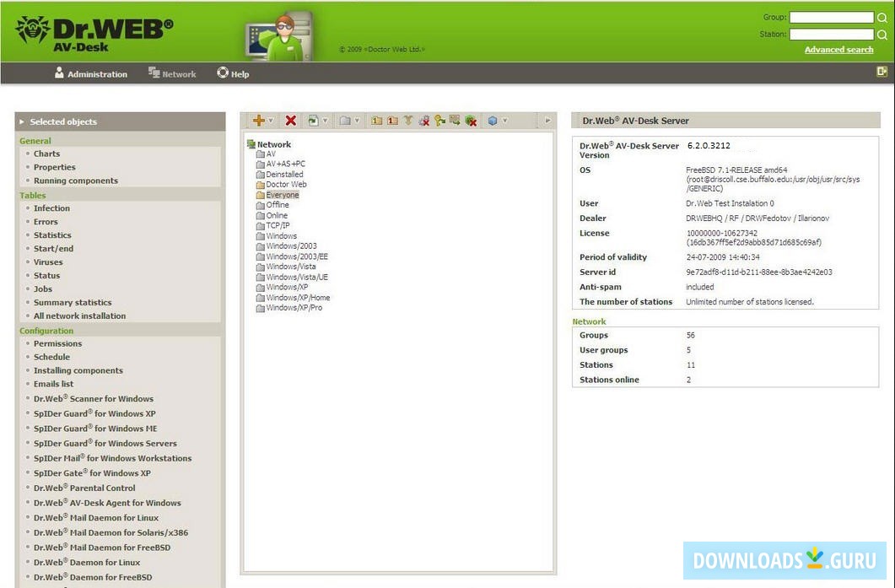895x588 pixels.
Task: Click the Network root node icon
Action: pyautogui.click(x=251, y=144)
